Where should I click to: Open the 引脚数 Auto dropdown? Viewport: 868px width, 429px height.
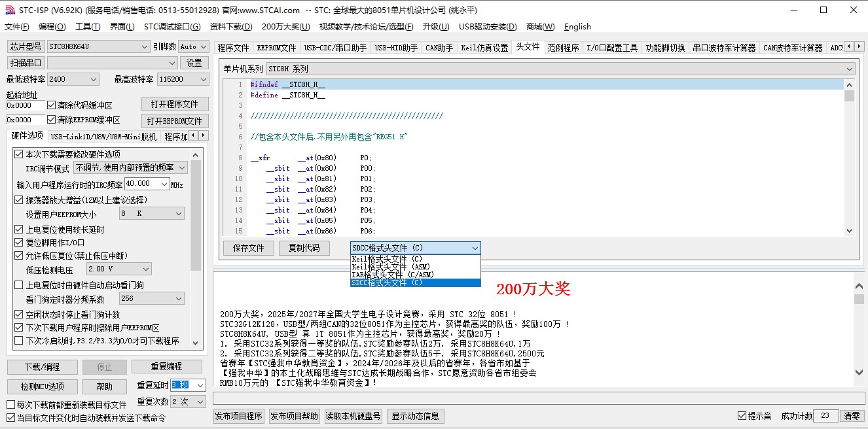coord(193,46)
